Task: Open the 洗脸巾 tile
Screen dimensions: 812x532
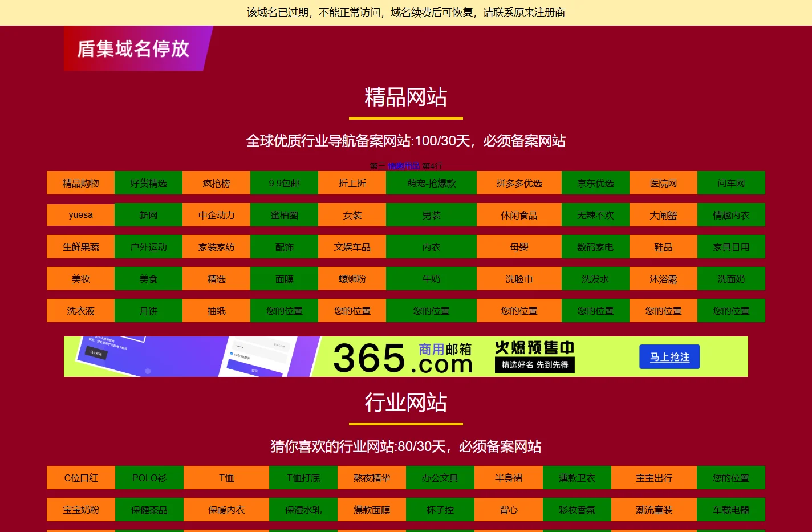Action: coord(519,279)
